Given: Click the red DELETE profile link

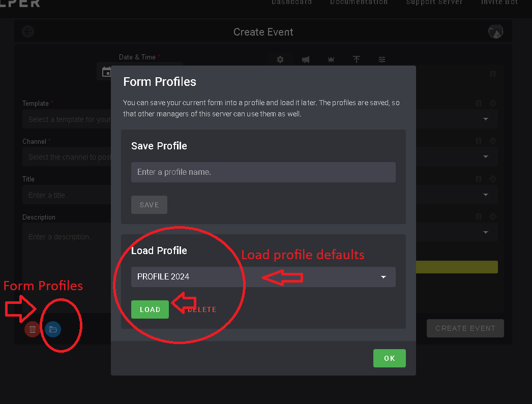Looking at the screenshot, I should coord(202,309).
